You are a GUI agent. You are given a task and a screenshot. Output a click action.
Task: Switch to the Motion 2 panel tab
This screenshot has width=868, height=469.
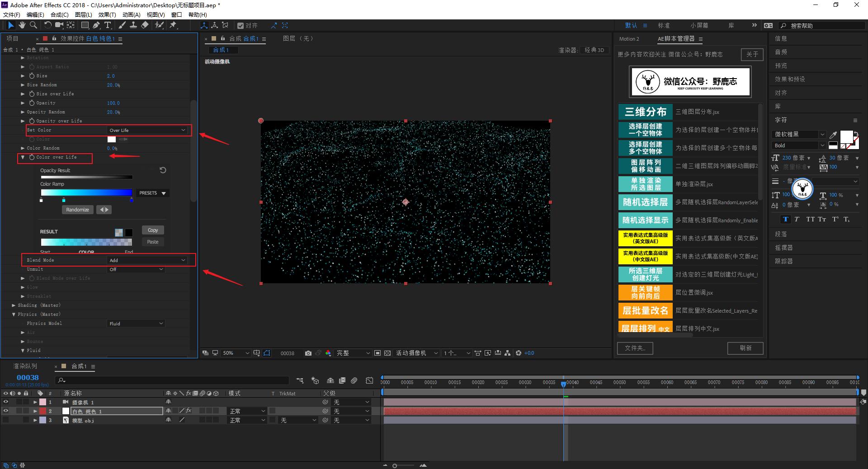[x=629, y=39]
